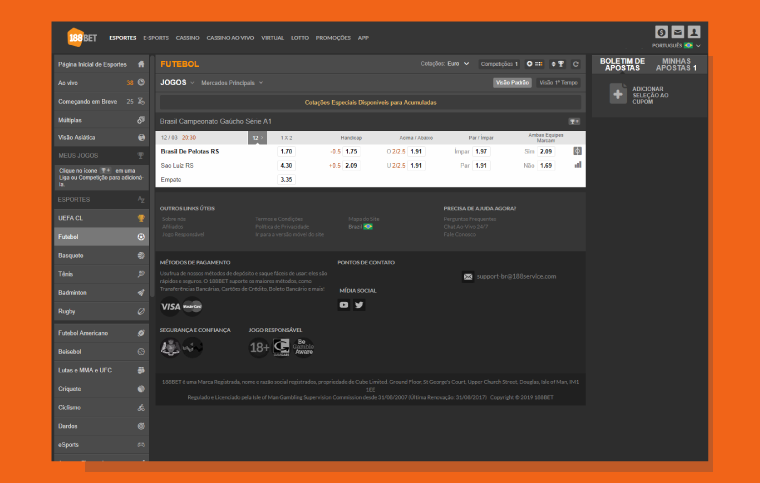Open the PROMOÇÕES top menu
Image resolution: width=760 pixels, height=483 pixels.
coord(333,38)
